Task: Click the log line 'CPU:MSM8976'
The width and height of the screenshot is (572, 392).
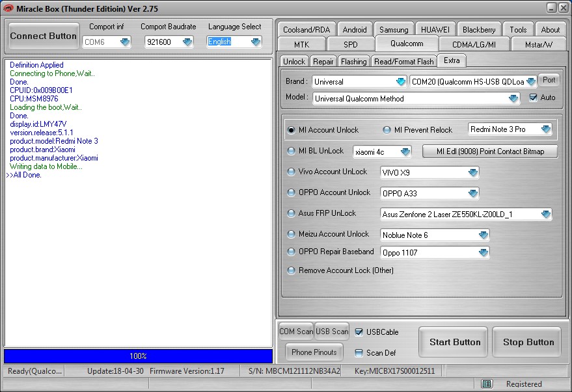Action: click(34, 99)
